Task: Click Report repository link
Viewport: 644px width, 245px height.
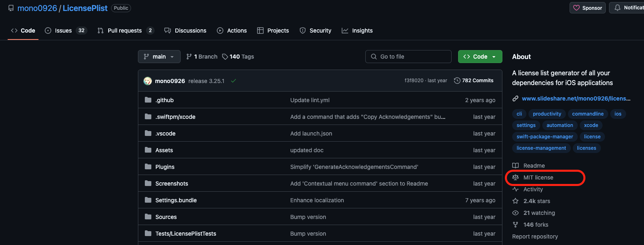Action: point(535,236)
